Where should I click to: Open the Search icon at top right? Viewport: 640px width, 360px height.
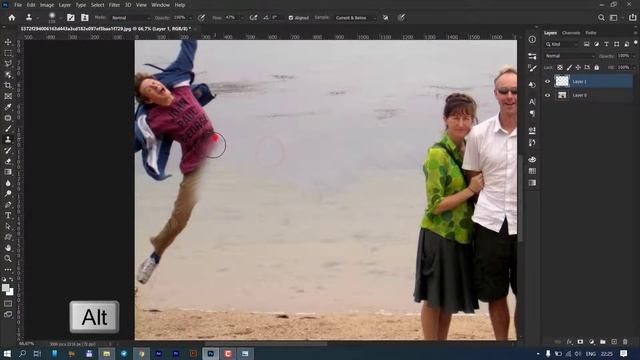(x=601, y=18)
